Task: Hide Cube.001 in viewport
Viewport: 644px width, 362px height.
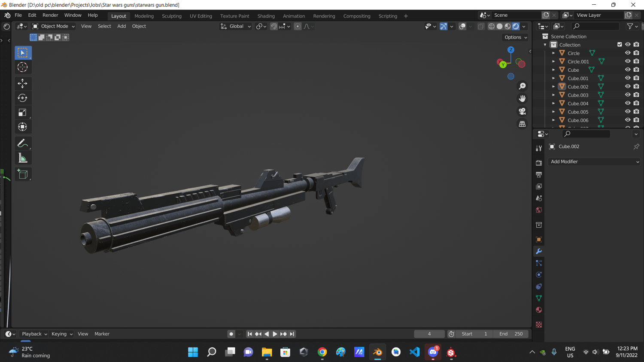Action: 628,78
